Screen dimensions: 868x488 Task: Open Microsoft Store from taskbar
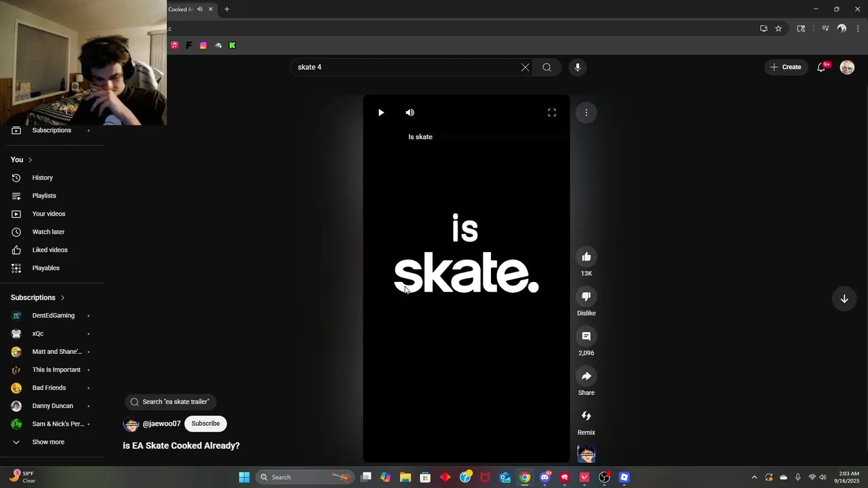(425, 477)
